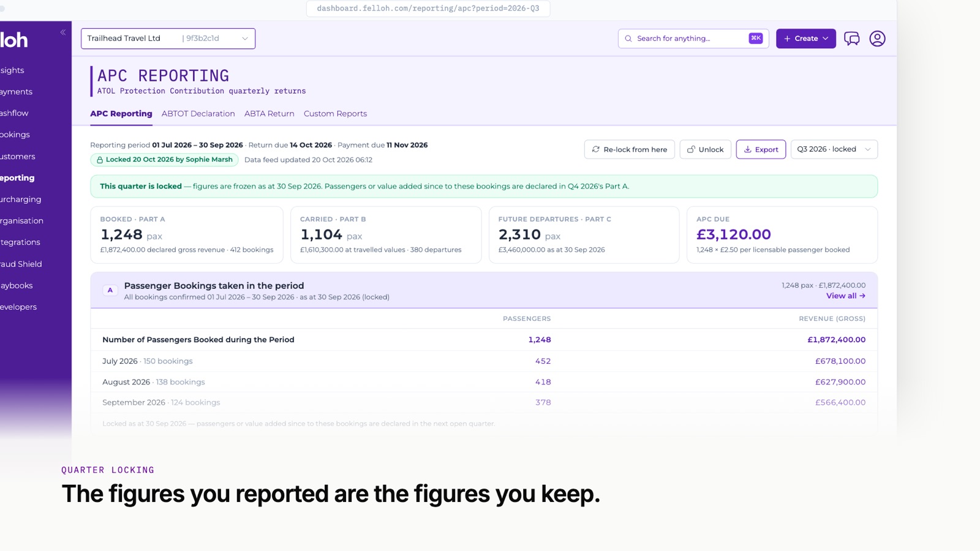Image resolution: width=980 pixels, height=551 pixels.
Task: Open the Q3 2026 locked period selector
Action: point(834,149)
